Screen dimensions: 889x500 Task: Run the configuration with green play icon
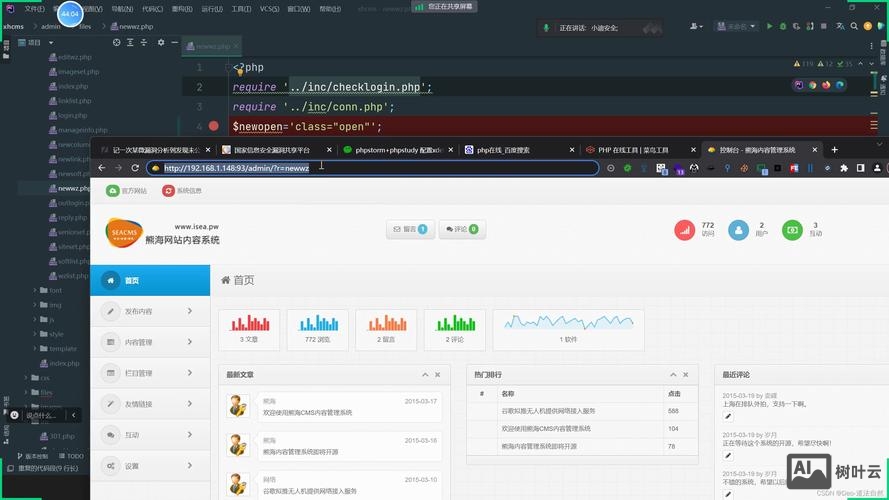tap(769, 26)
